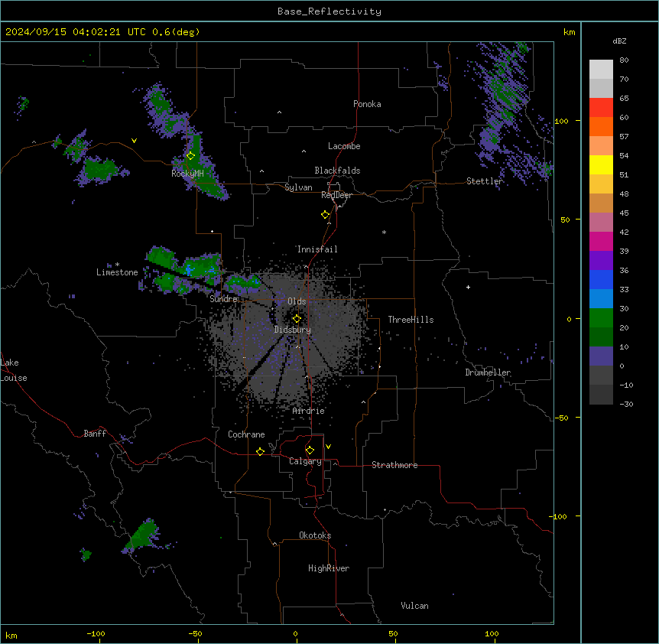Click the Vulcan town label

coord(414,606)
